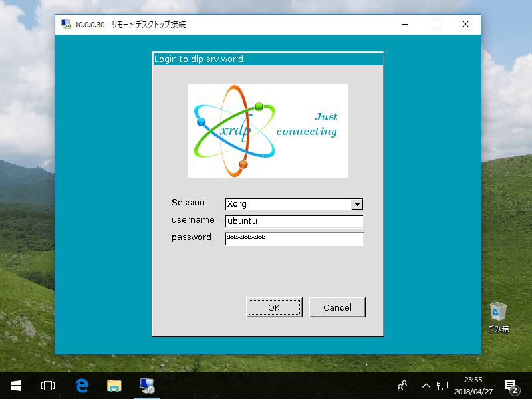Click the username label text

coord(193,220)
